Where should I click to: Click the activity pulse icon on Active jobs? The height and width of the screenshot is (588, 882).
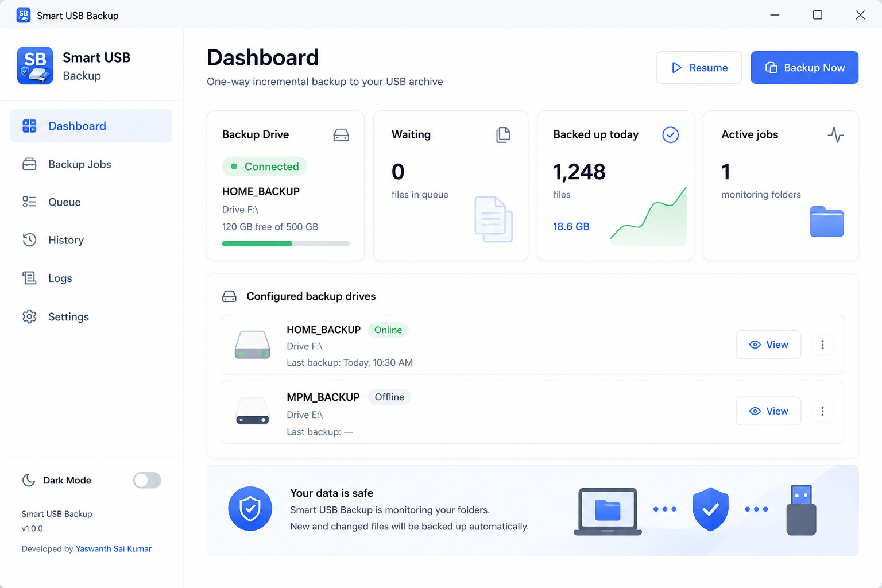click(x=835, y=135)
